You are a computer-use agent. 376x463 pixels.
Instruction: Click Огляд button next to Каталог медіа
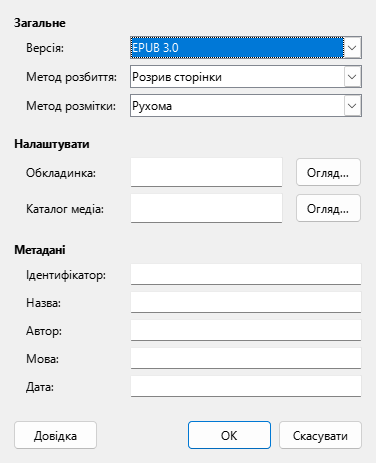pyautogui.click(x=328, y=208)
